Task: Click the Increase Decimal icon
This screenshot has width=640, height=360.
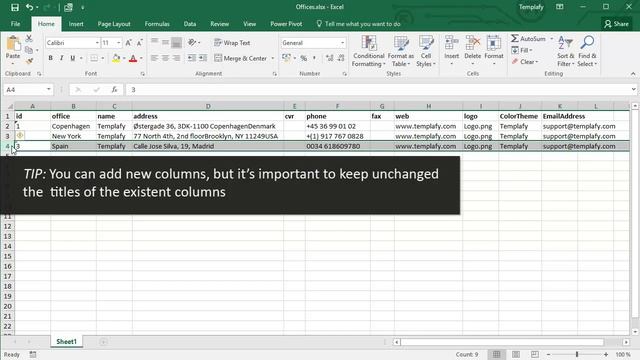Action: [329, 58]
